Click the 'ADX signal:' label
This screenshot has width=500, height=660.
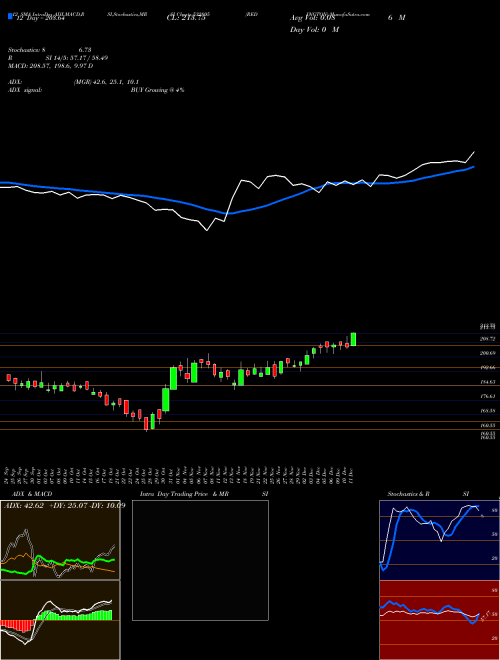[x=25, y=90]
